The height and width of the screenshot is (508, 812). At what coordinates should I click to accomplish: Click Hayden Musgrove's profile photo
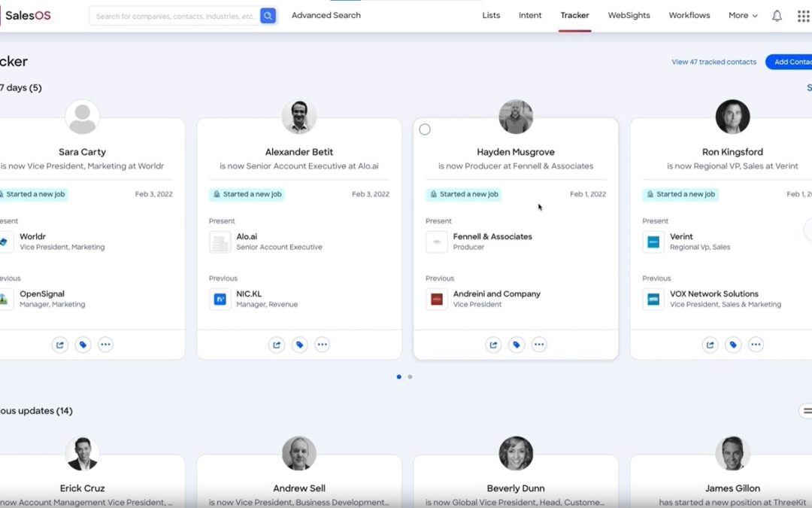(x=515, y=117)
